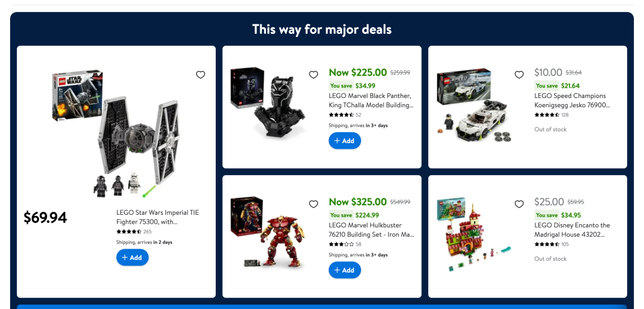
Task: Add TIE Fighter 75300 to cart
Action: pyautogui.click(x=132, y=257)
